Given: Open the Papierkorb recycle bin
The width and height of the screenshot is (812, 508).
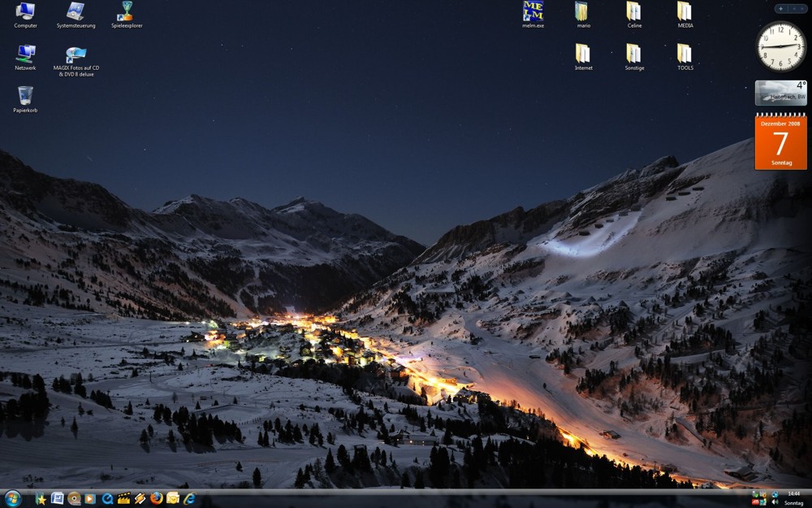Looking at the screenshot, I should click(x=25, y=97).
